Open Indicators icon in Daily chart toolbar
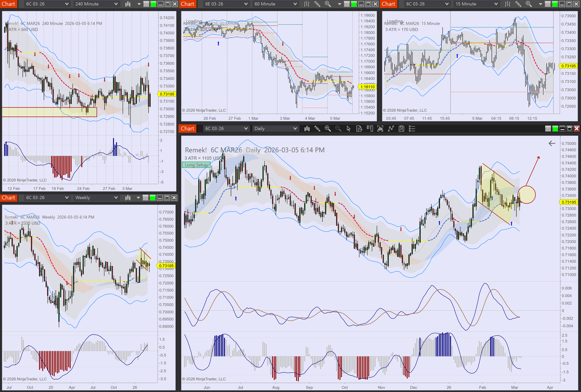581x392 pixels. (391, 129)
